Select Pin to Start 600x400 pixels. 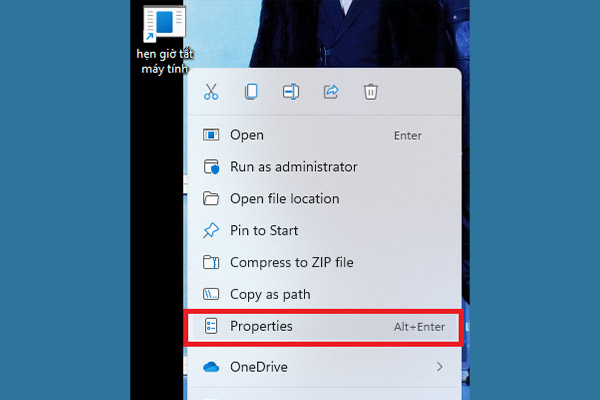coord(323,230)
